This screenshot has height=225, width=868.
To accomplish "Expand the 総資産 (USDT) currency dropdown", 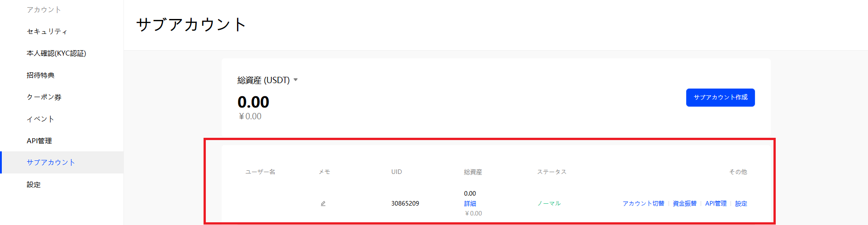I will [x=295, y=80].
